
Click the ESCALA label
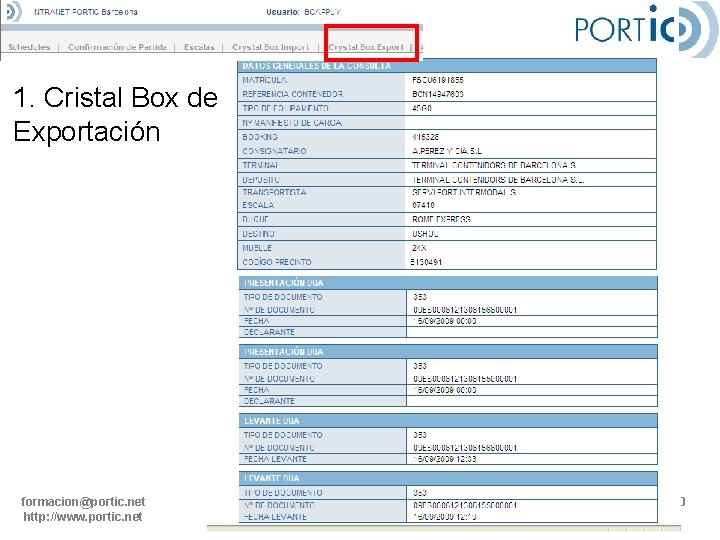(258, 205)
